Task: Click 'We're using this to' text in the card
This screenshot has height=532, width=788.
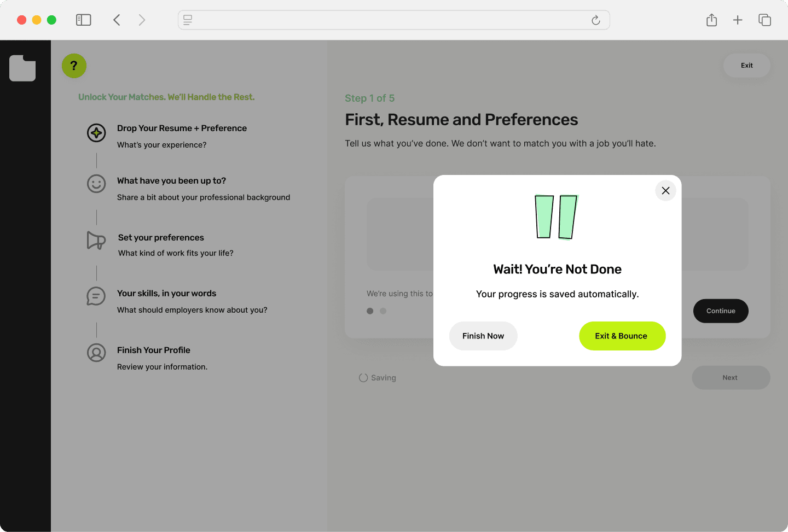Action: coord(399,294)
